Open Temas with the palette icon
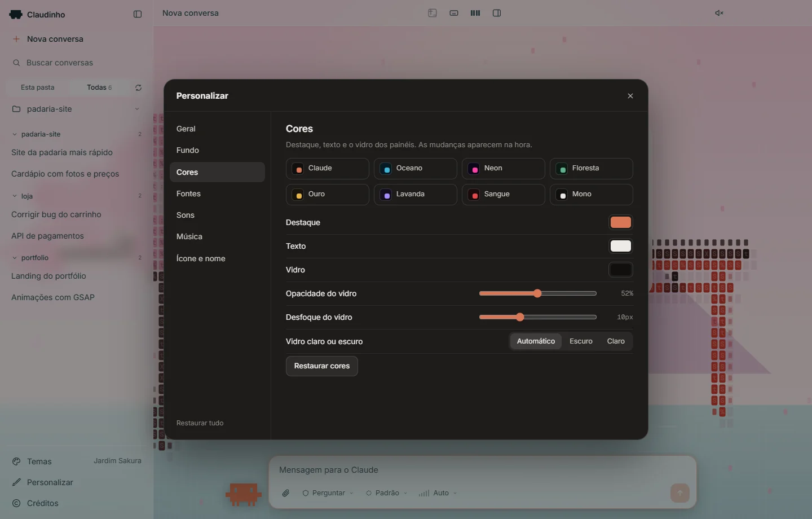 (16, 461)
